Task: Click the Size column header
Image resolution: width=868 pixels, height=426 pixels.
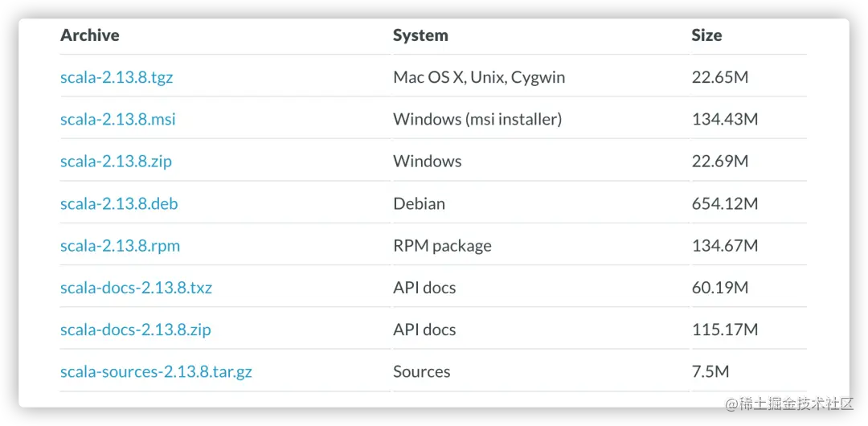Action: 706,35
